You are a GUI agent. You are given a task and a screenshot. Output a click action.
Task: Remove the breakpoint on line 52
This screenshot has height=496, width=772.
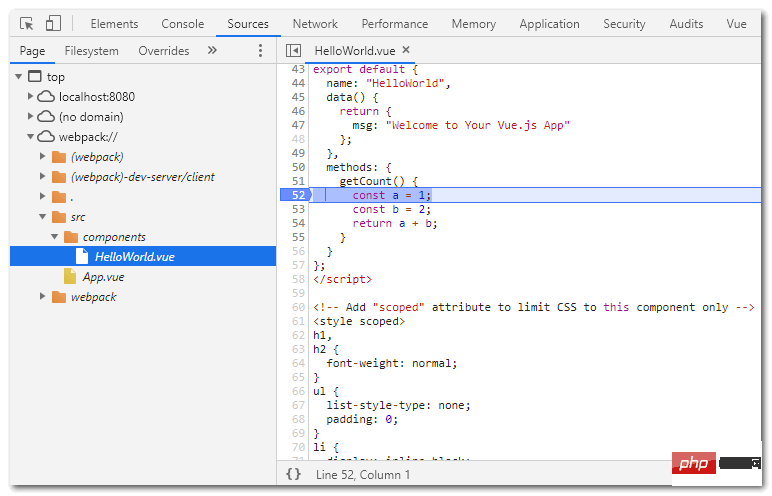[x=296, y=195]
